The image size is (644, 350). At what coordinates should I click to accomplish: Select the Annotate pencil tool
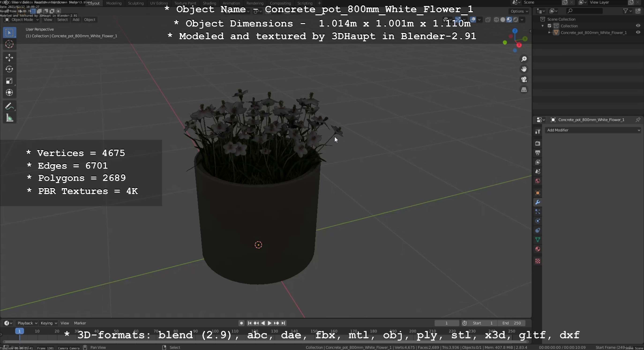(10, 106)
